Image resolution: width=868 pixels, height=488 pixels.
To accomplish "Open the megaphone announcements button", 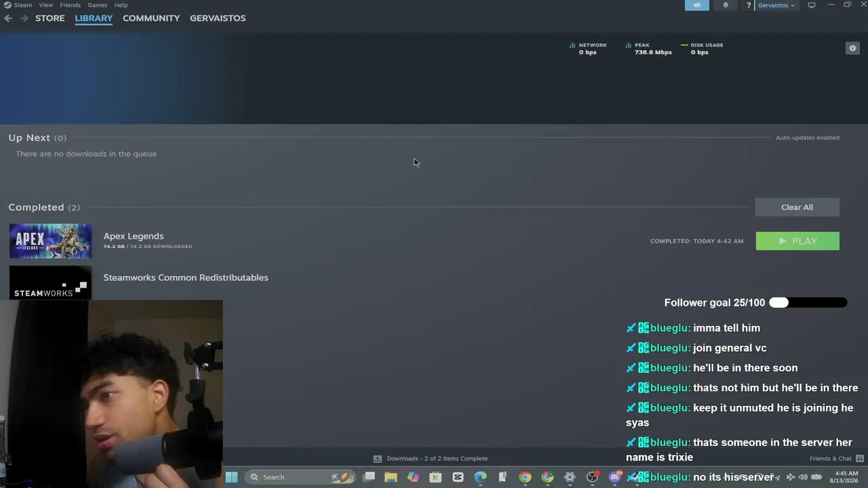I will pos(697,5).
